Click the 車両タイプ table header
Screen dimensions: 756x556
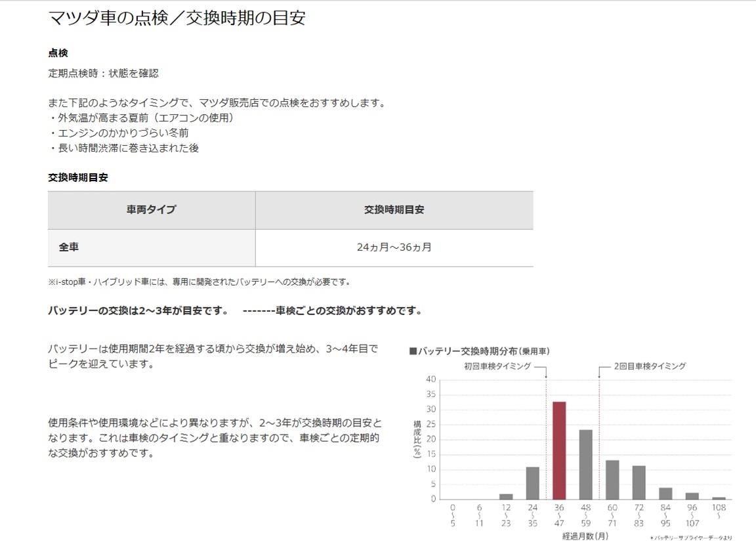(152, 210)
